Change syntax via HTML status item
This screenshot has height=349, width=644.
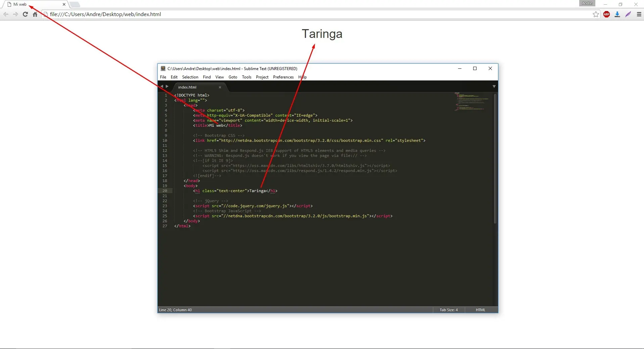[x=481, y=310]
